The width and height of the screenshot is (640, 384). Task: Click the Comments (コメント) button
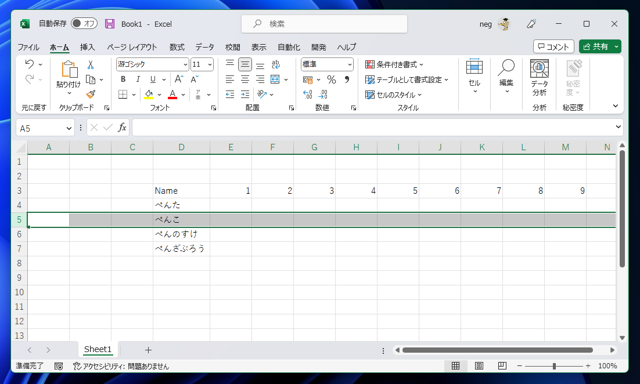tap(553, 47)
